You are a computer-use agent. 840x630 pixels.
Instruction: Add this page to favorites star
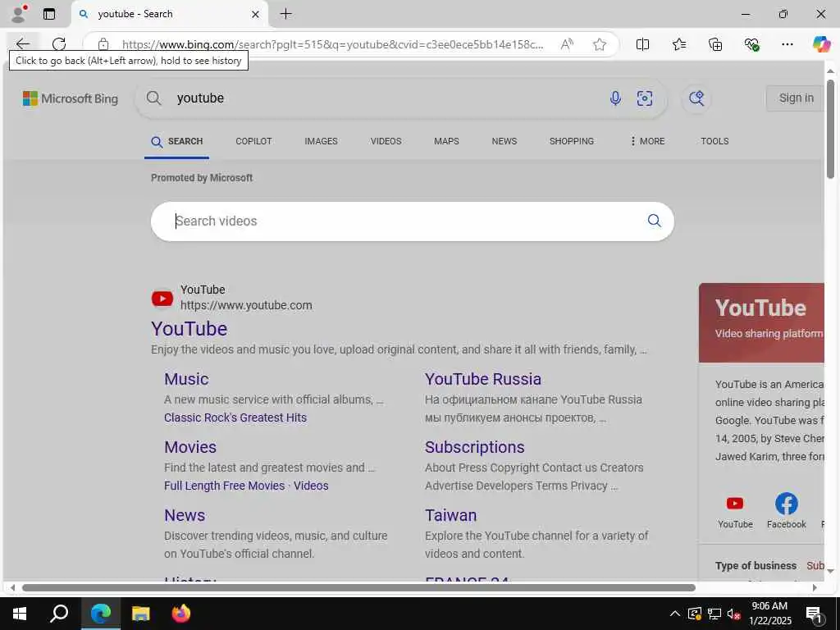click(x=600, y=44)
